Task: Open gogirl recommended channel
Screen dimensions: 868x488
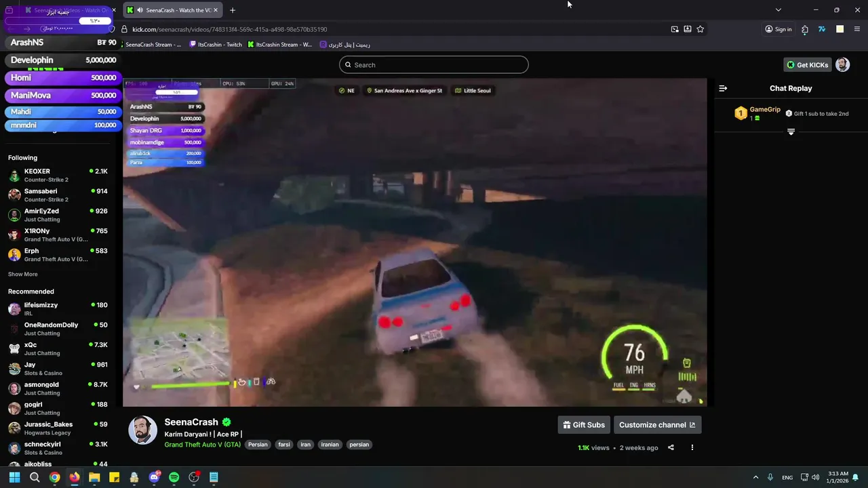Action: pos(58,409)
